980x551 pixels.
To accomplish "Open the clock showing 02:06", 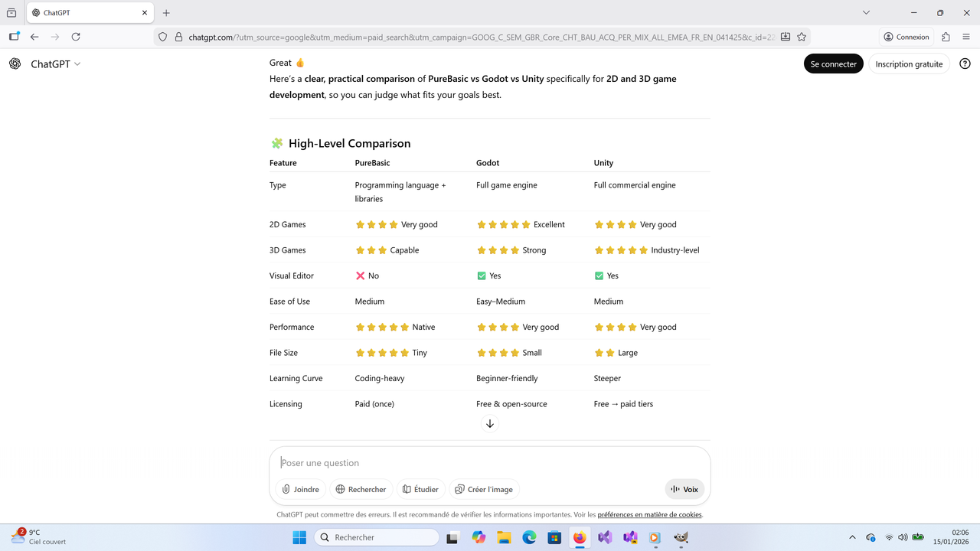I will (952, 537).
